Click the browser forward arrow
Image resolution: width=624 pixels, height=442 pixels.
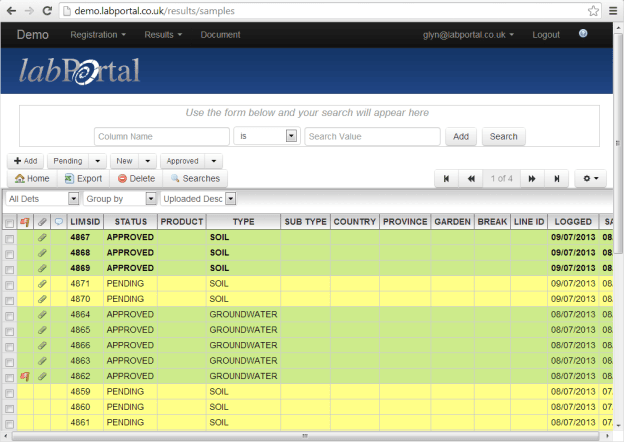(x=29, y=11)
